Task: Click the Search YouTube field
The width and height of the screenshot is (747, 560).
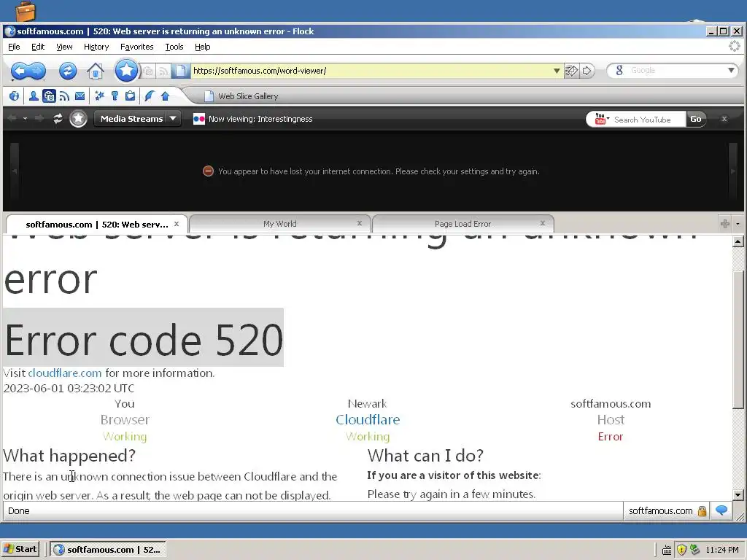Action: 648,120
